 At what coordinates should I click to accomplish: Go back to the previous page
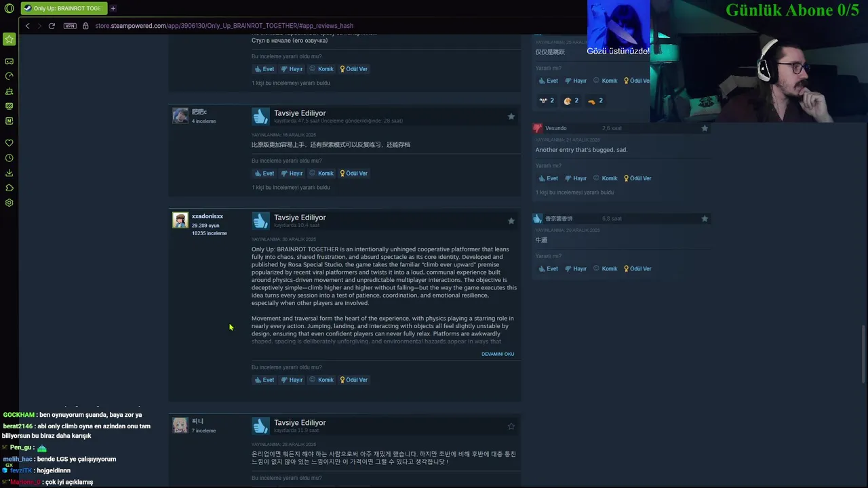[x=27, y=26]
